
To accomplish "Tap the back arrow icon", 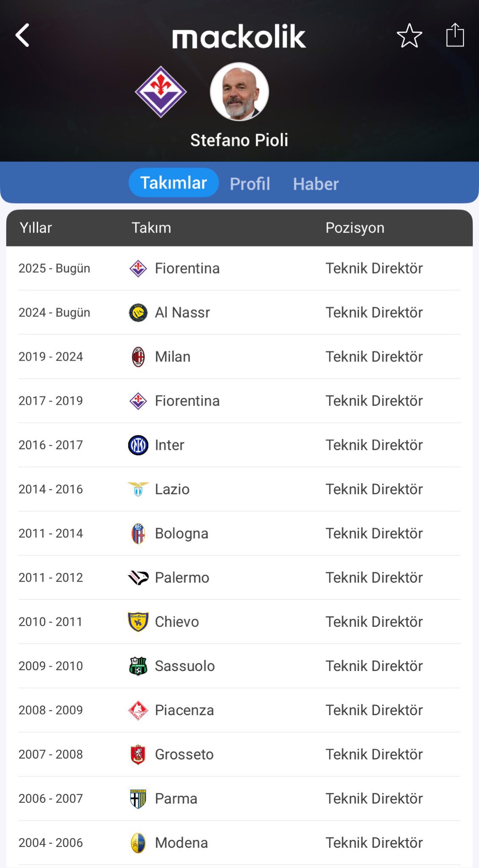I will pyautogui.click(x=22, y=35).
